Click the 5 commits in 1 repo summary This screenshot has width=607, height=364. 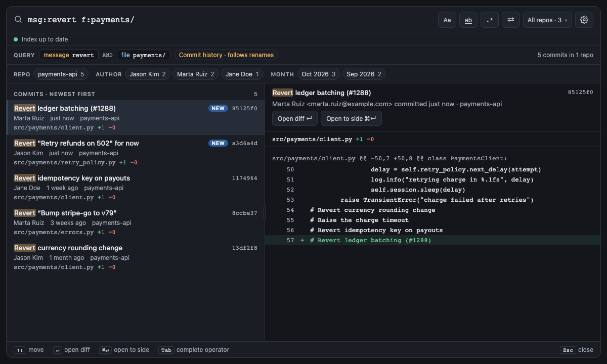pyautogui.click(x=566, y=55)
